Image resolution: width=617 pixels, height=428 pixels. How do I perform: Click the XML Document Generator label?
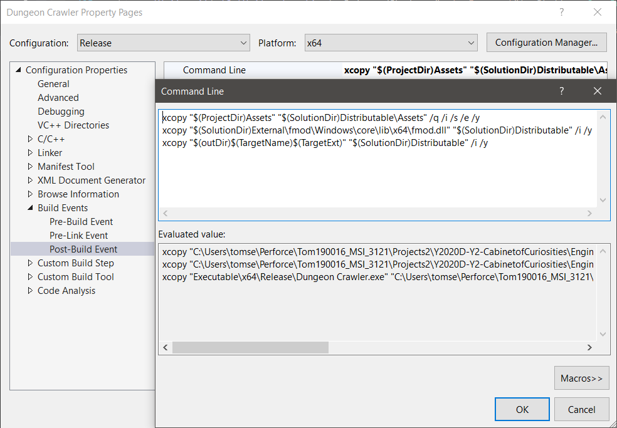click(91, 180)
